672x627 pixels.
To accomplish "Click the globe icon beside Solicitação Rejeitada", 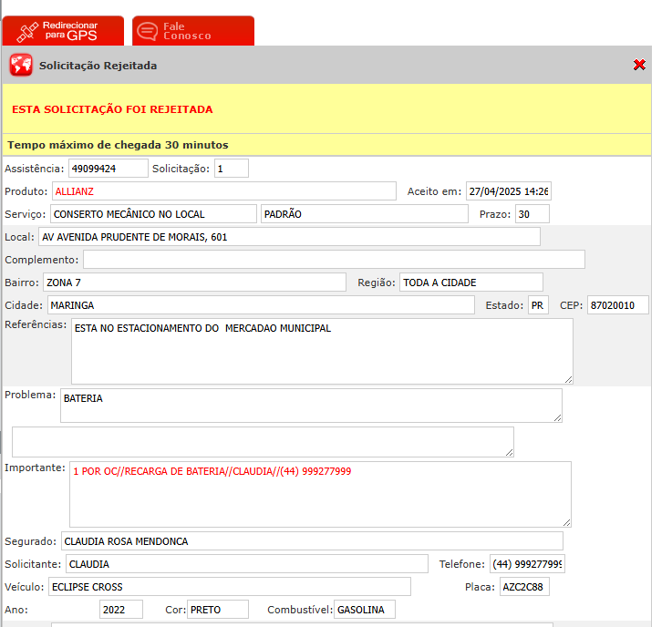I will 21,66.
